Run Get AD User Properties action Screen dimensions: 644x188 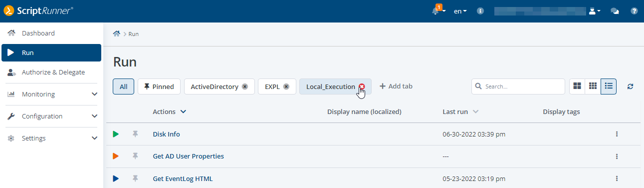click(x=116, y=156)
